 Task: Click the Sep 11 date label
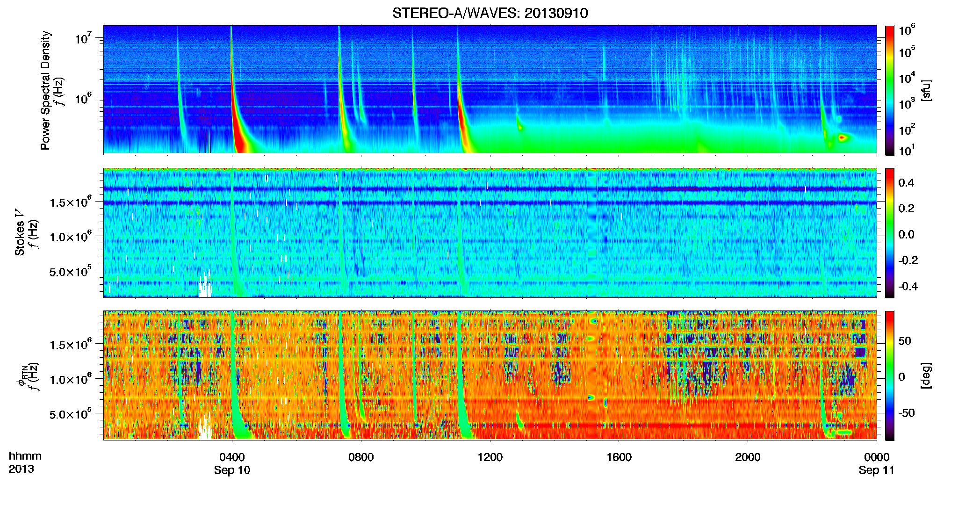pyautogui.click(x=876, y=470)
